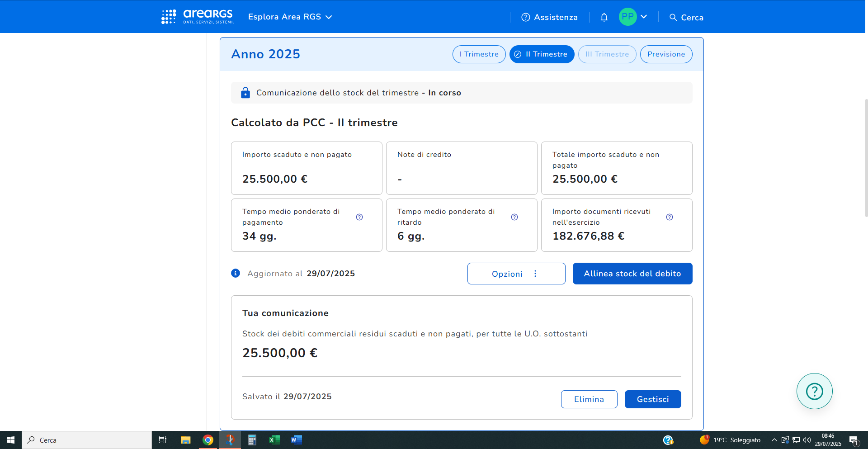The width and height of the screenshot is (868, 449).
Task: Select the II Trimestre tab
Action: point(542,54)
